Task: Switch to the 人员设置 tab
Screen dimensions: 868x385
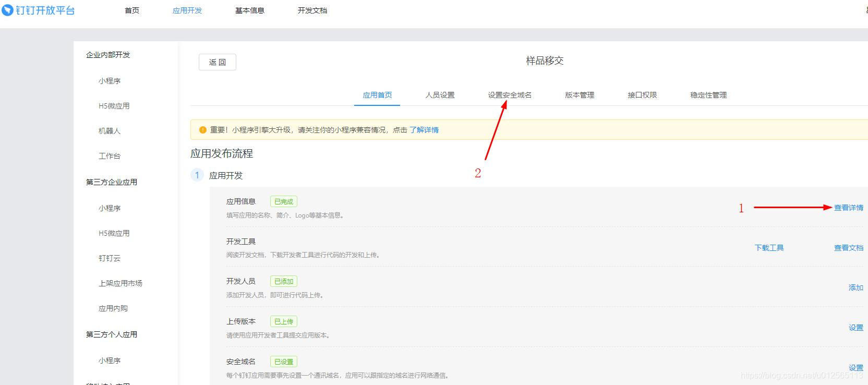Action: tap(440, 95)
